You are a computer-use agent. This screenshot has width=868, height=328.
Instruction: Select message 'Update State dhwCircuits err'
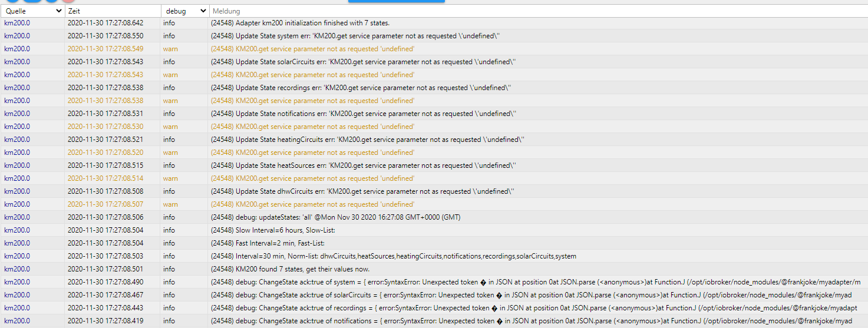point(362,191)
